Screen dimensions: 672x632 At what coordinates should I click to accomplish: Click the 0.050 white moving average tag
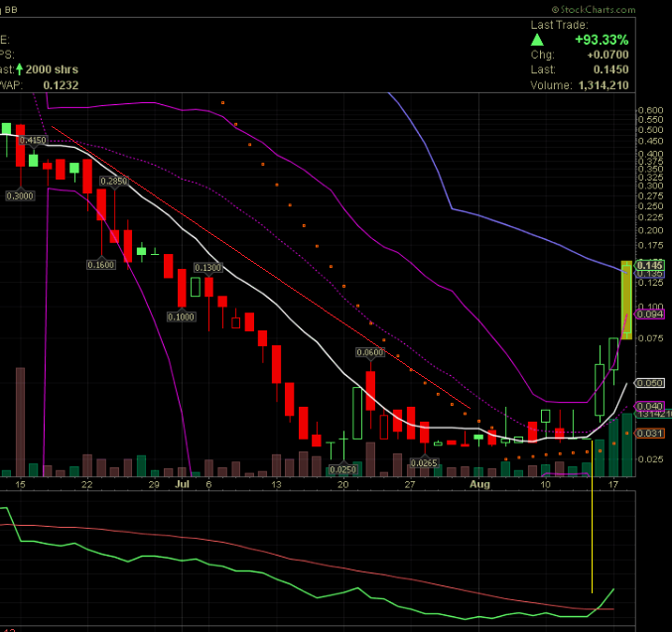click(649, 383)
